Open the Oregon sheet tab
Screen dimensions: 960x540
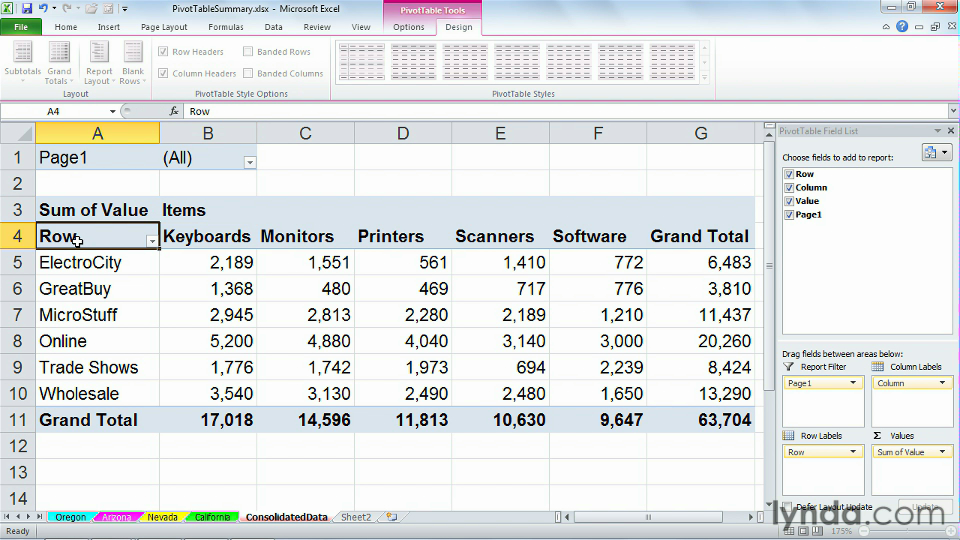[70, 517]
